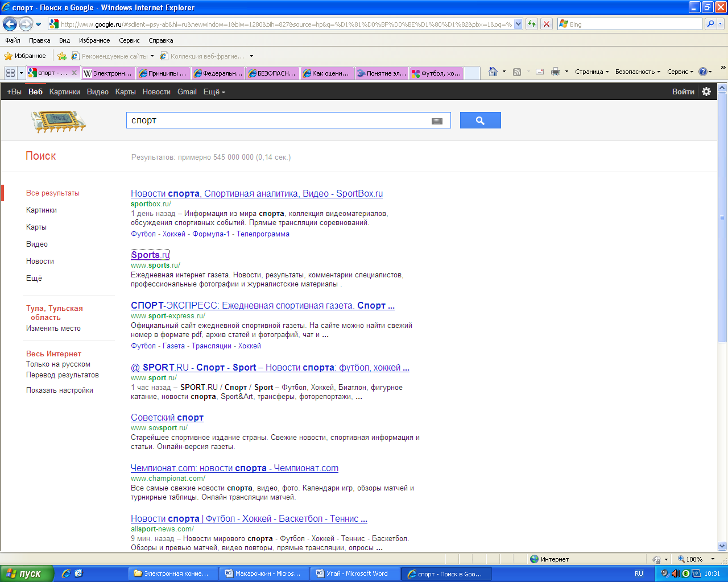The width and height of the screenshot is (728, 582).
Task: Click 'Показать настройки' in sidebar
Action: pos(60,390)
